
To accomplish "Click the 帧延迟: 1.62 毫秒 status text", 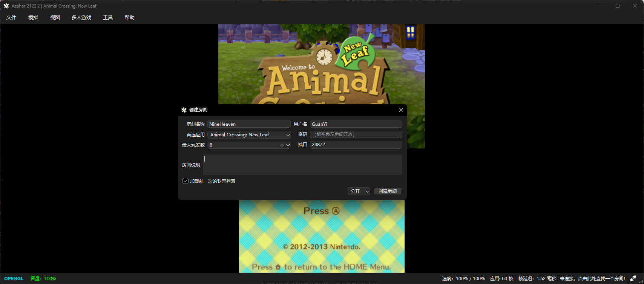I will click(x=537, y=279).
